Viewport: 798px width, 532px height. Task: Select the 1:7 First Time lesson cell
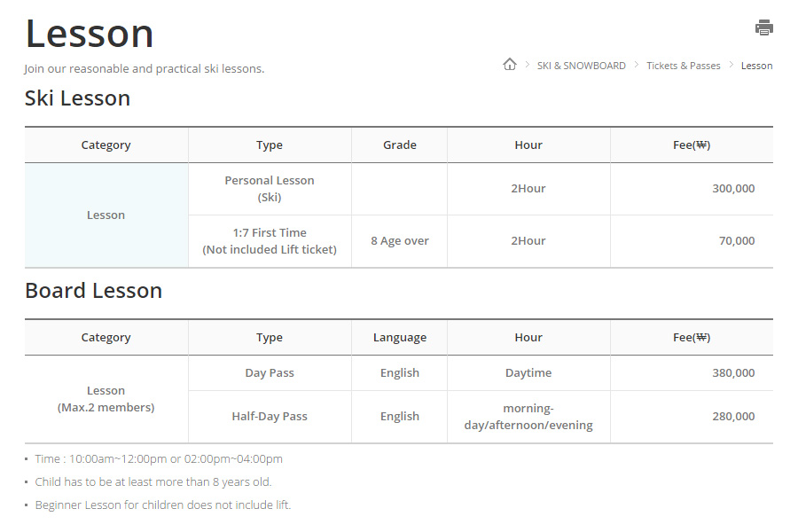(270, 241)
